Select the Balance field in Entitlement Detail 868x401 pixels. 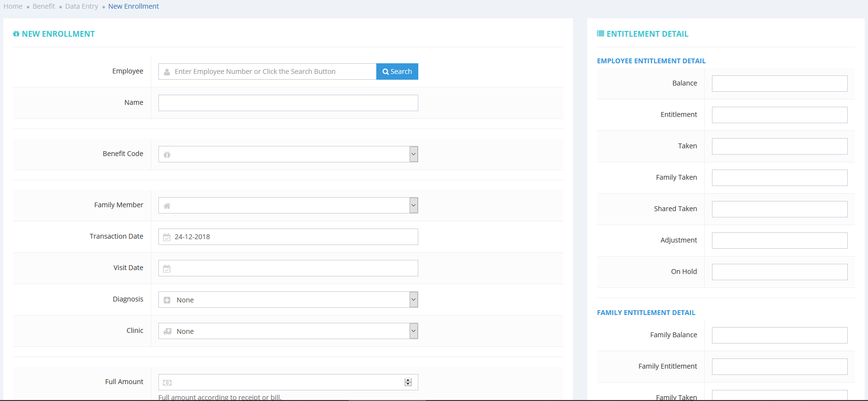click(779, 84)
